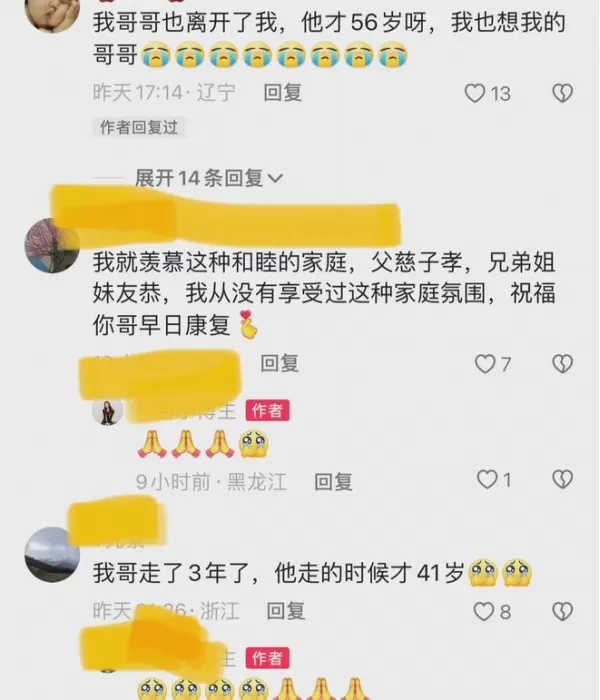Screen dimensions: 600x700
Task: Tap the red 作者 badge above prayer emojis
Action: point(267,410)
